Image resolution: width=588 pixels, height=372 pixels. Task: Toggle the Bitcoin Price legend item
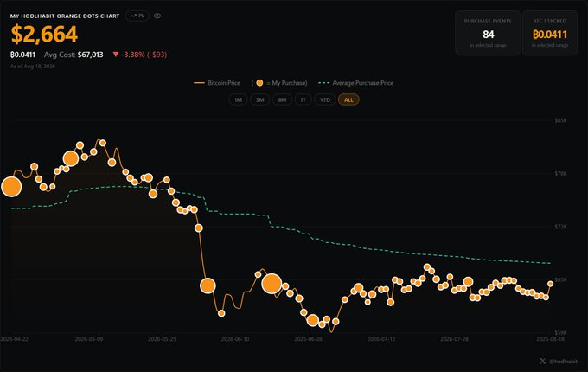[x=217, y=83]
